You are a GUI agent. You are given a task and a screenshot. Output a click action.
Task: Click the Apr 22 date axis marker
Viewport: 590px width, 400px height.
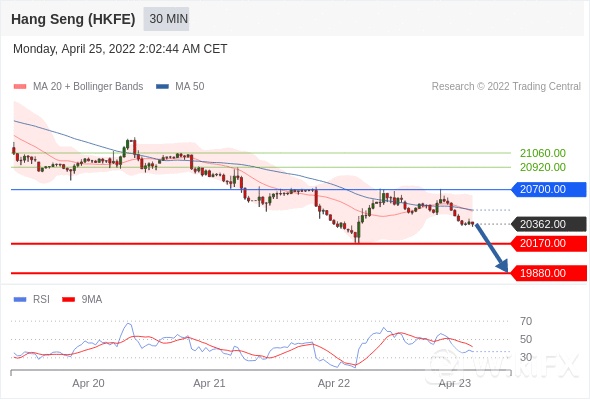334,383
